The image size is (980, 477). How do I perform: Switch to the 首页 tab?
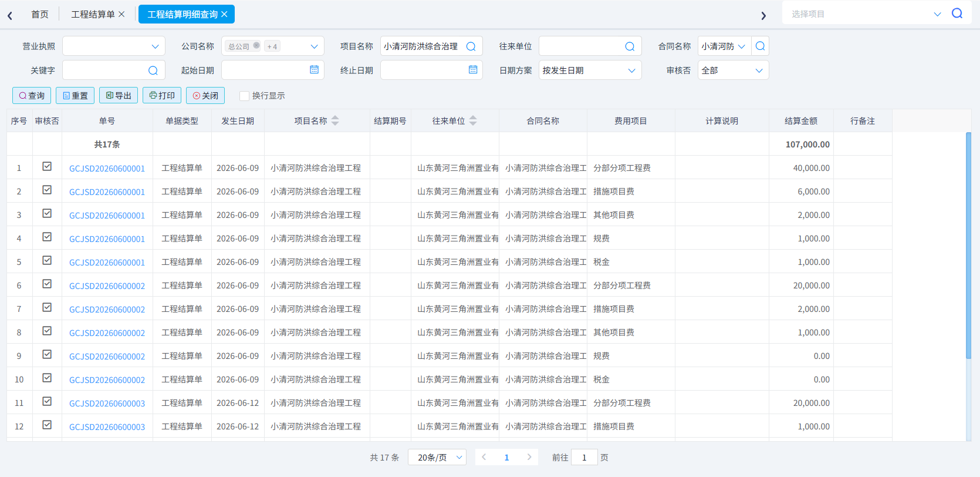pos(40,14)
